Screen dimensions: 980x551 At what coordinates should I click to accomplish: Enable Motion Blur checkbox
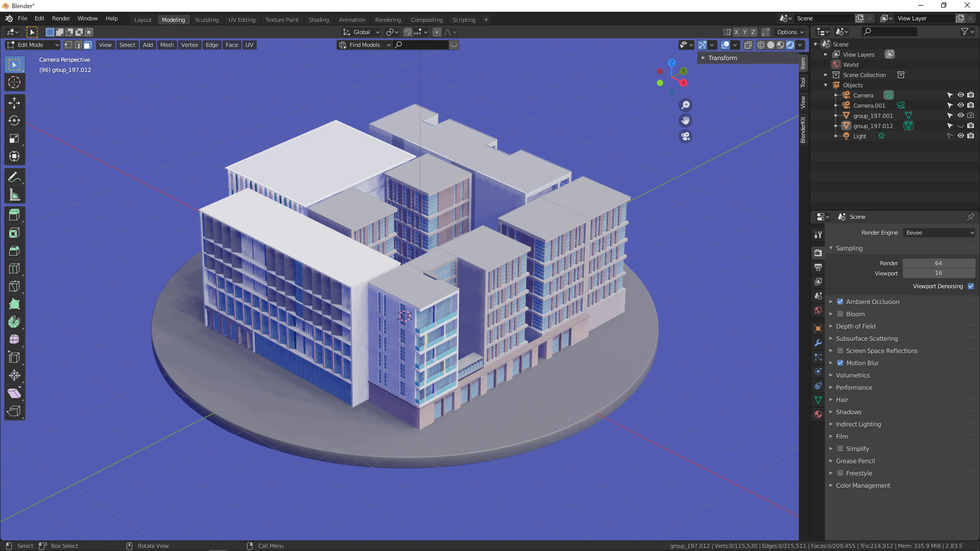(x=839, y=363)
